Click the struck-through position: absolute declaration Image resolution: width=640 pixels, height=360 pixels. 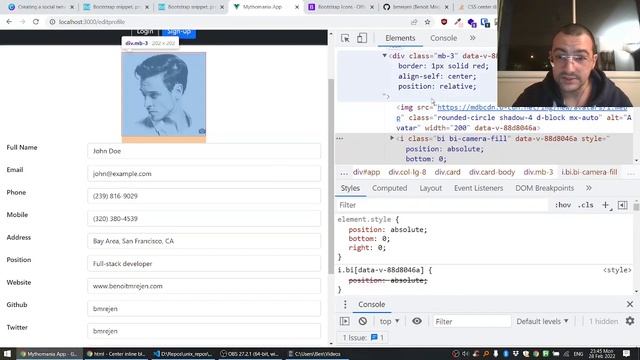388,280
